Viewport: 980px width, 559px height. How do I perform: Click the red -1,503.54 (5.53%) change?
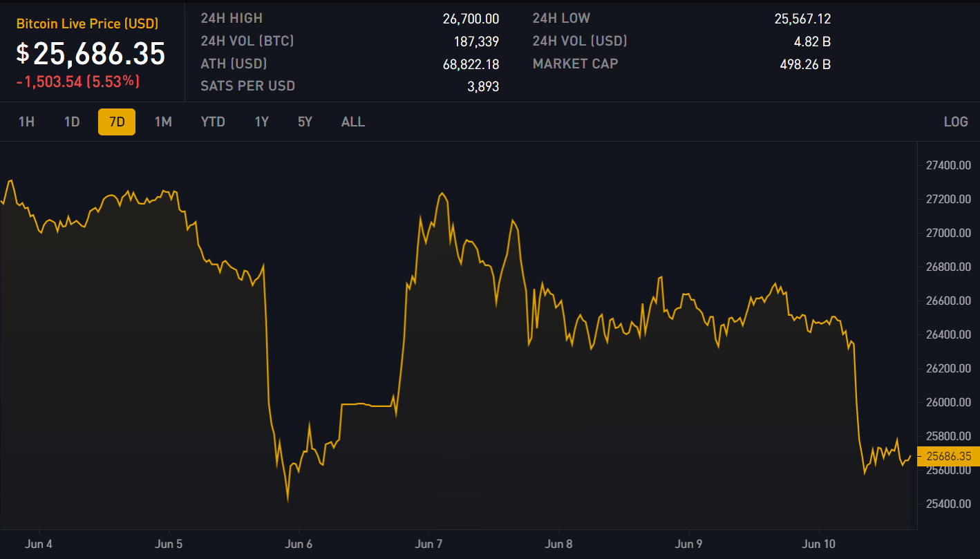78,82
